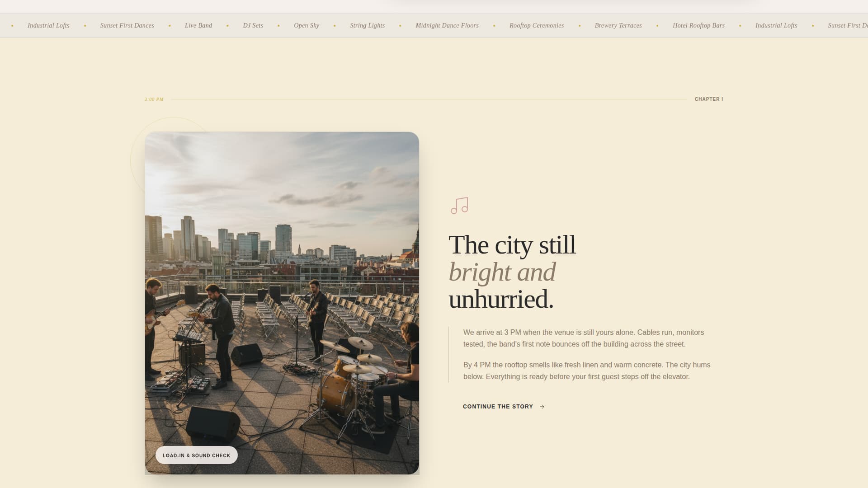Click the 3:00 PM timeline marker
The width and height of the screenshot is (868, 488).
pyautogui.click(x=154, y=99)
